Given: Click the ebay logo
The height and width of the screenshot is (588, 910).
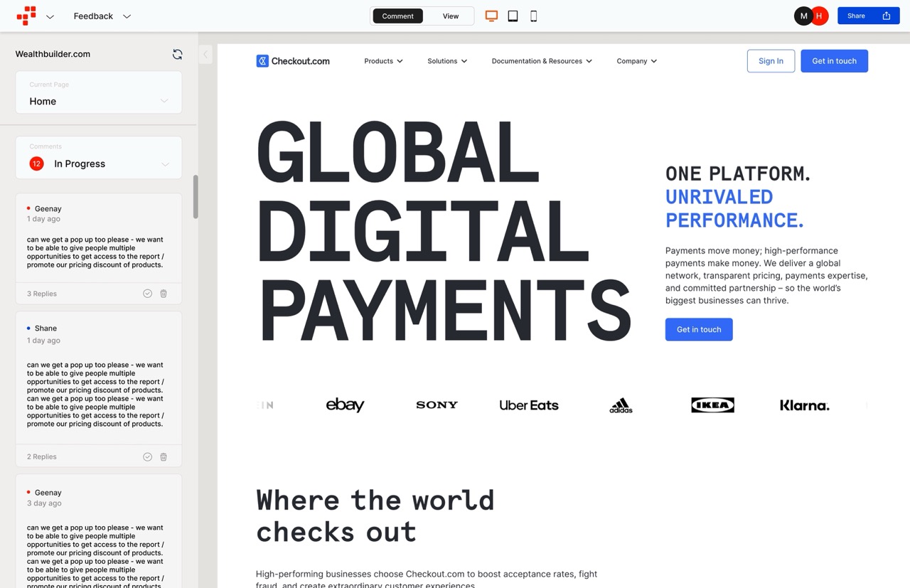Looking at the screenshot, I should (x=345, y=405).
